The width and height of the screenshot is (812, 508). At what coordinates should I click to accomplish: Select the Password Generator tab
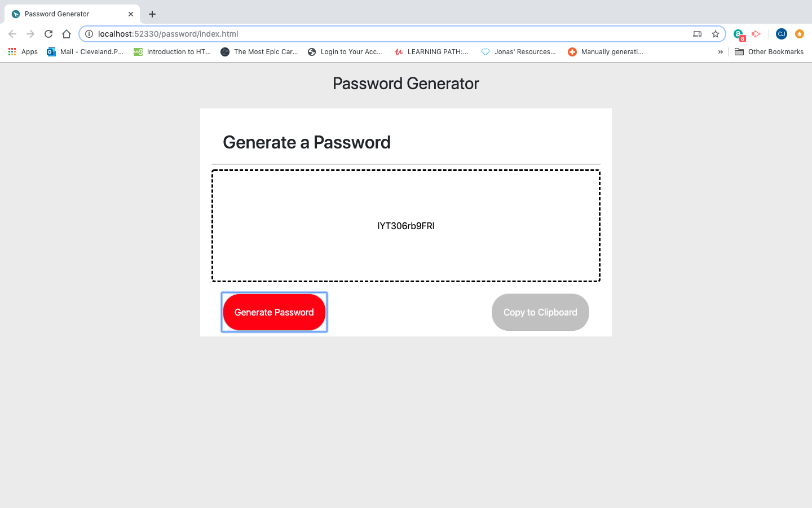click(x=68, y=14)
